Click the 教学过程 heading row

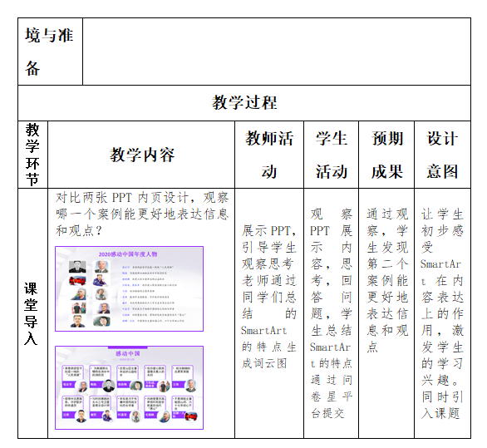click(x=244, y=103)
